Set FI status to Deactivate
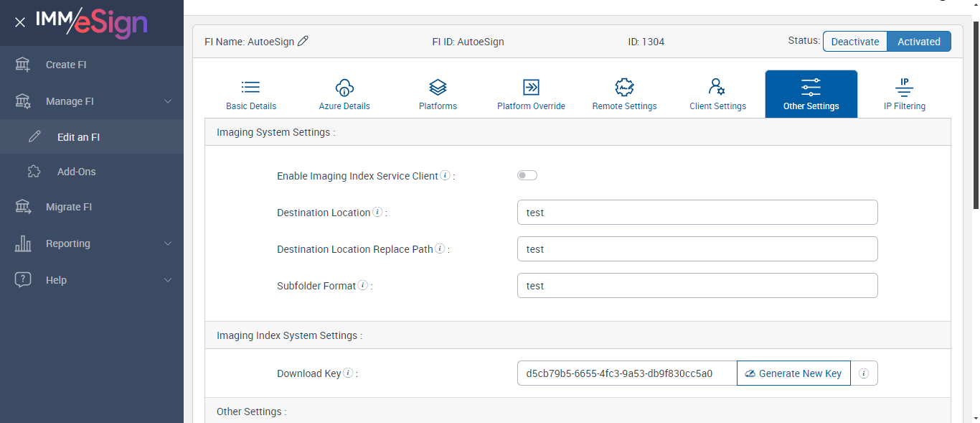 (854, 42)
